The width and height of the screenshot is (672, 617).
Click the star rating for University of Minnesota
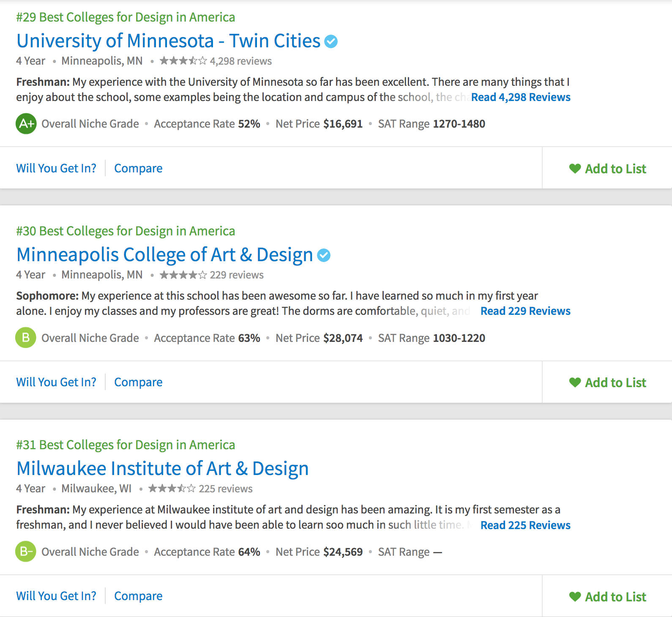click(x=183, y=61)
